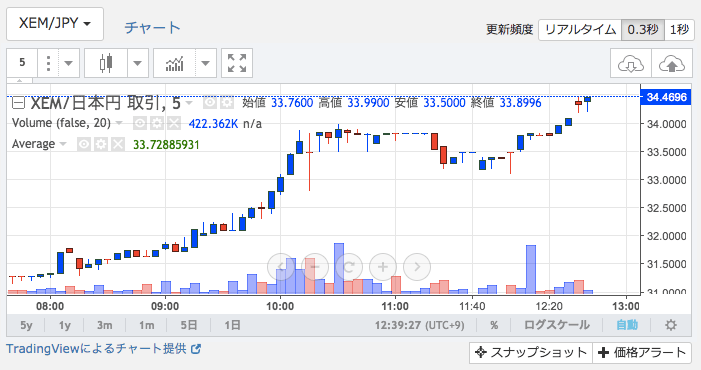Reset chart view with circular arrow
This screenshot has height=370, width=701.
pyautogui.click(x=349, y=267)
